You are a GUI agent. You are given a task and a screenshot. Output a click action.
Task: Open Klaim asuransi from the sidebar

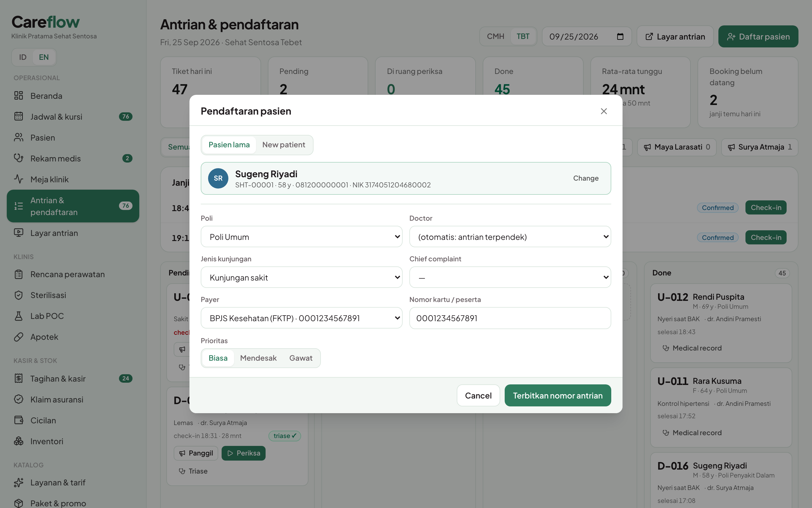pos(73,399)
